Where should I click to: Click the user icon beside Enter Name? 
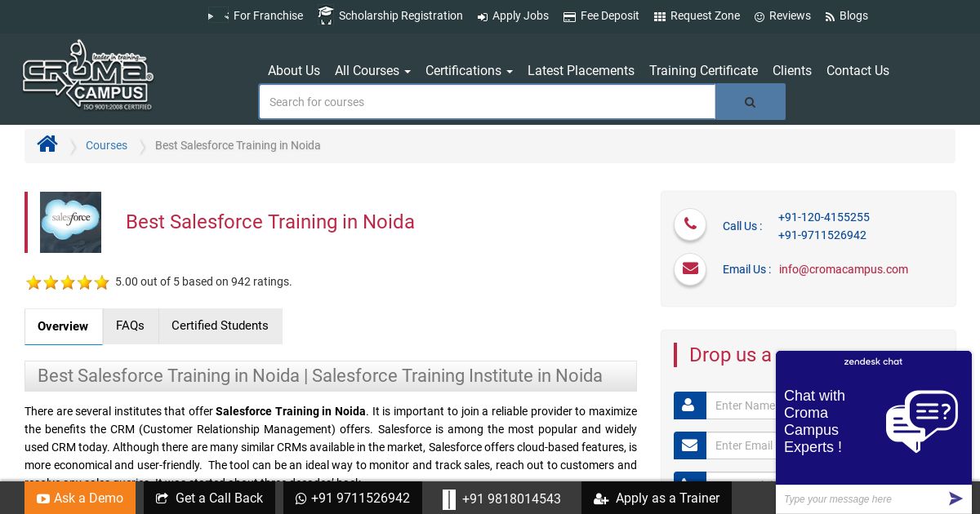pyautogui.click(x=690, y=405)
